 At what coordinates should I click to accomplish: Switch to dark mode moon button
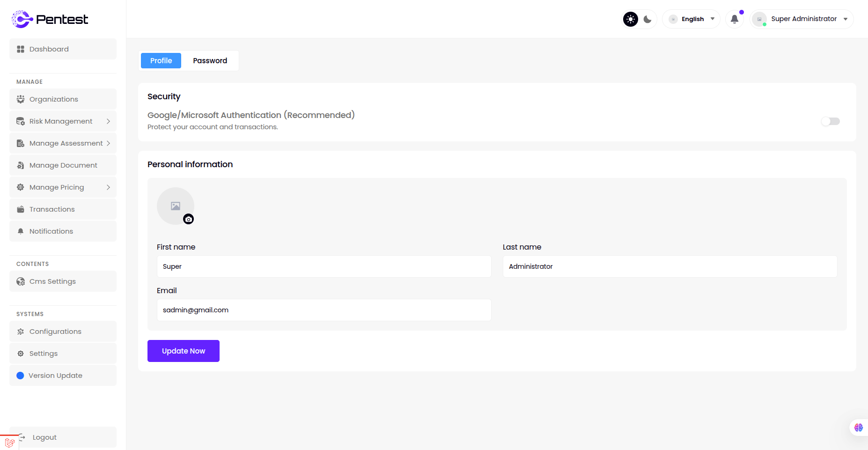[647, 19]
